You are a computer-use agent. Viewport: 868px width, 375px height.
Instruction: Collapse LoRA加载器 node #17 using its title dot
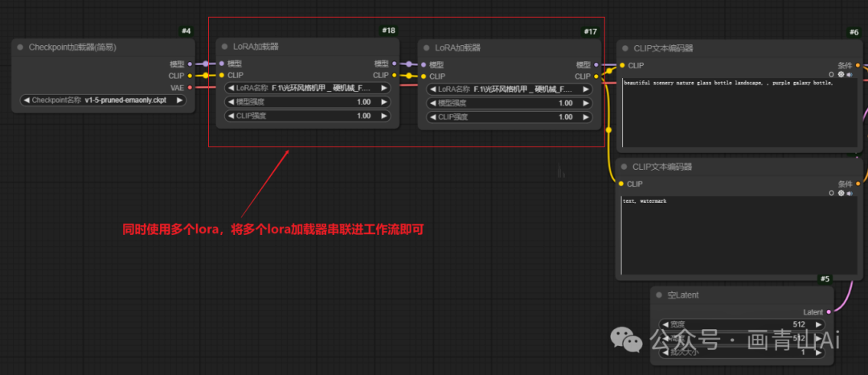coord(427,47)
